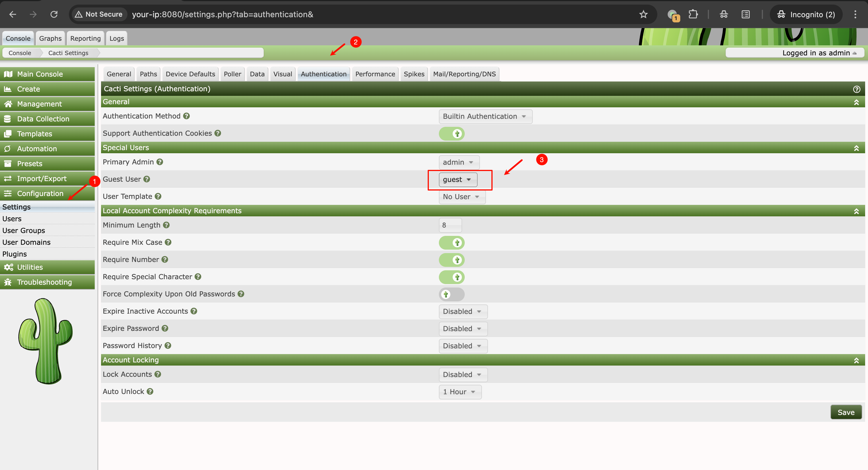Image resolution: width=868 pixels, height=470 pixels.
Task: Click the Minimum Length input field
Action: (x=450, y=225)
